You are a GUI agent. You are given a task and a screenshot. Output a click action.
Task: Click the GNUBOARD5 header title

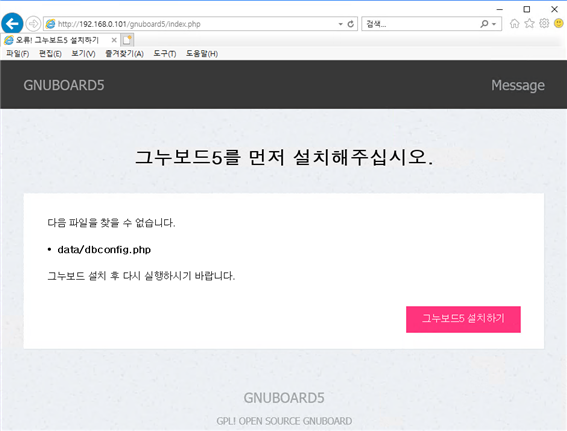click(x=64, y=85)
